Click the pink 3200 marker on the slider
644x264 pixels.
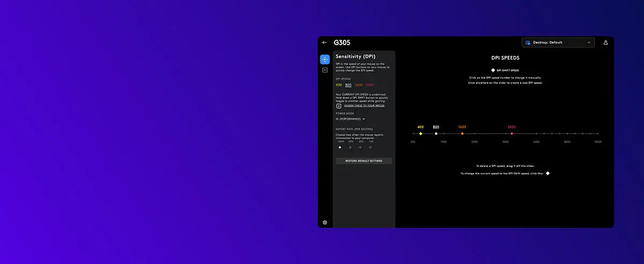511,134
